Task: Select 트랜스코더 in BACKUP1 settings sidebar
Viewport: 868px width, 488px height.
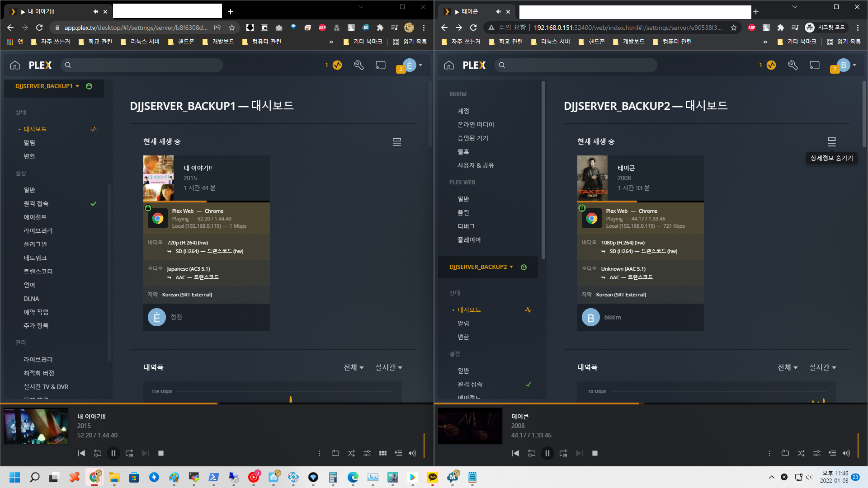Action: (x=38, y=272)
